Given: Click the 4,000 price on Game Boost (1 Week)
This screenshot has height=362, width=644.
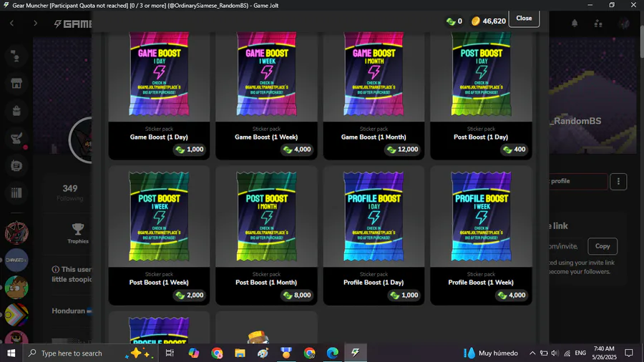Looking at the screenshot, I should (x=297, y=150).
